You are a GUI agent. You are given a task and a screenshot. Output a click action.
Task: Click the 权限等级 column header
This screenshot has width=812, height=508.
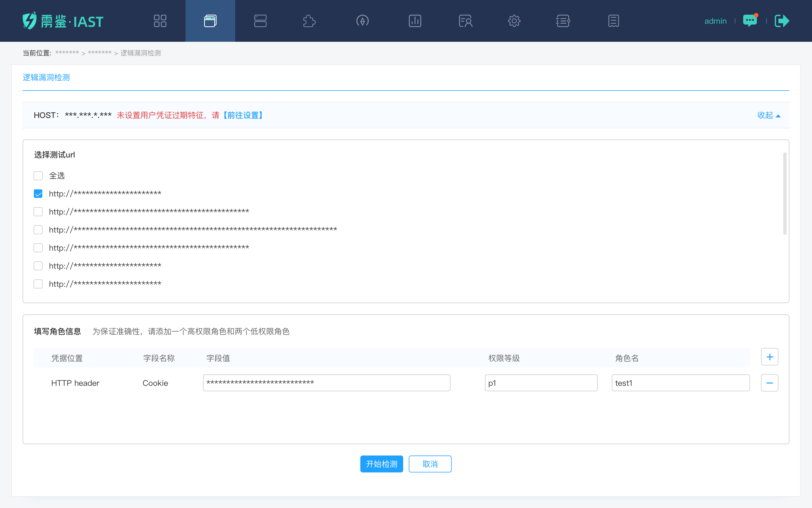click(504, 358)
